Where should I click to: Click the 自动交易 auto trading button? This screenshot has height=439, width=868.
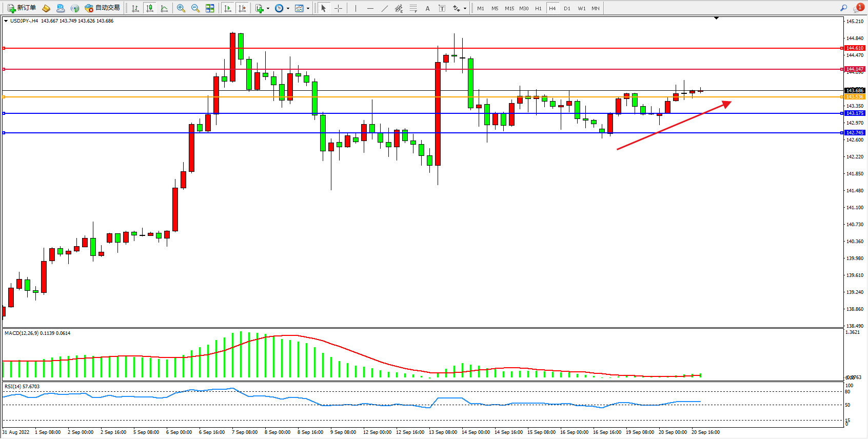pyautogui.click(x=103, y=8)
